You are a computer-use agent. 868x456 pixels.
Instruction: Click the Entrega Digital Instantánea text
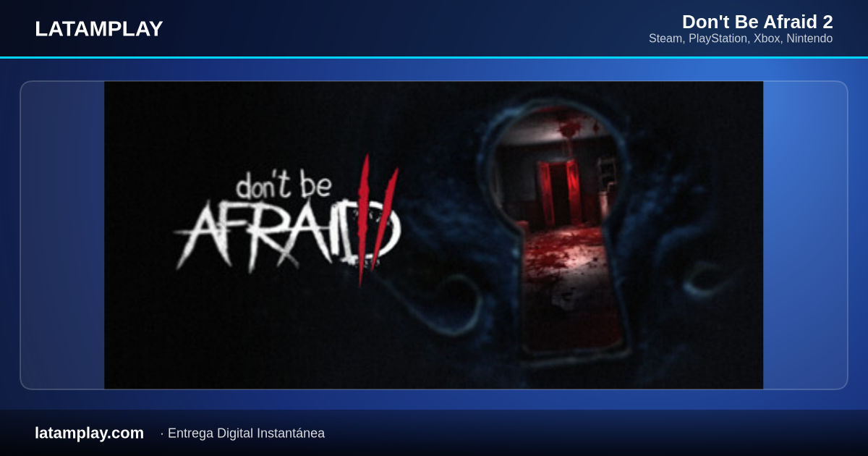pos(246,433)
